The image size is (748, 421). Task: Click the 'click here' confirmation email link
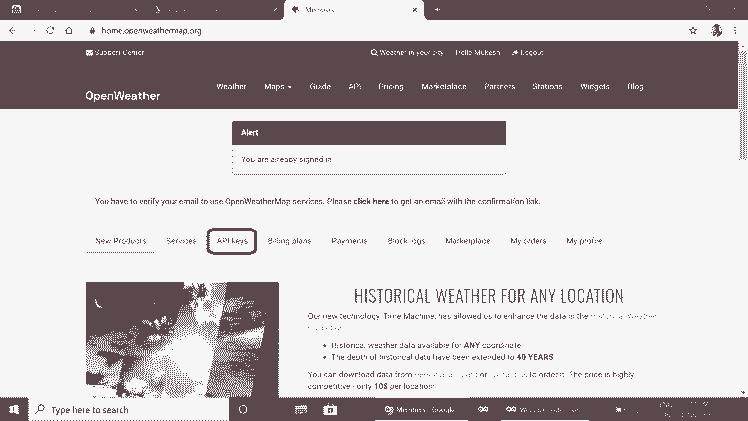click(x=371, y=201)
